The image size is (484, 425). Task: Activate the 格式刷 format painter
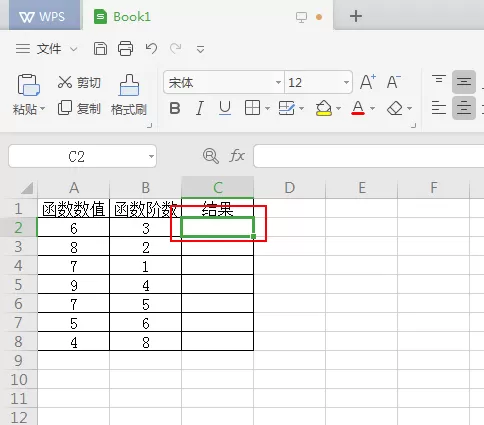[129, 95]
